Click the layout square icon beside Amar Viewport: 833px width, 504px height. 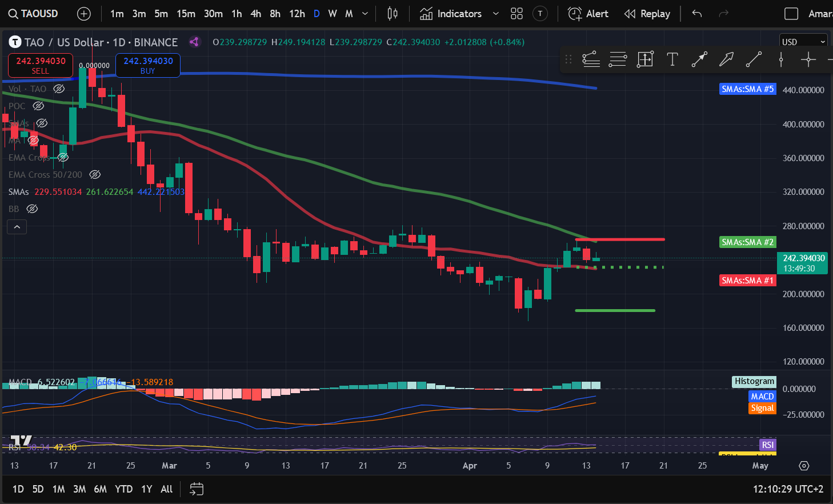click(x=791, y=14)
